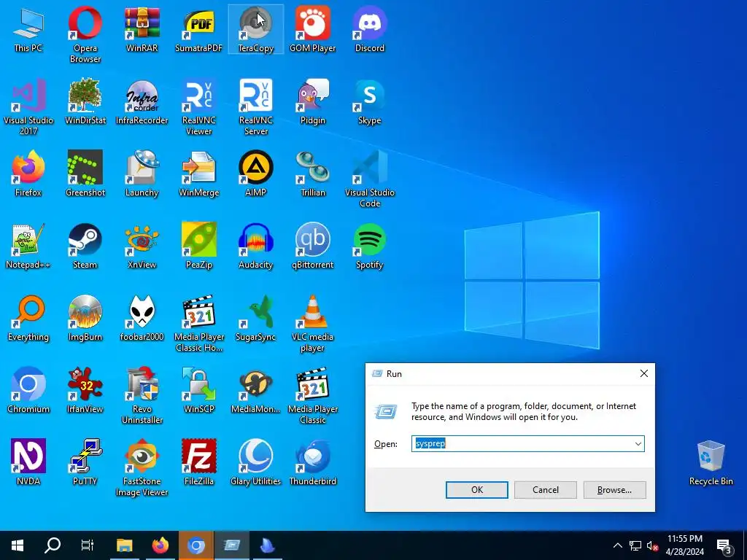
Task: Select the AIMP desktop icon
Action: pyautogui.click(x=256, y=174)
